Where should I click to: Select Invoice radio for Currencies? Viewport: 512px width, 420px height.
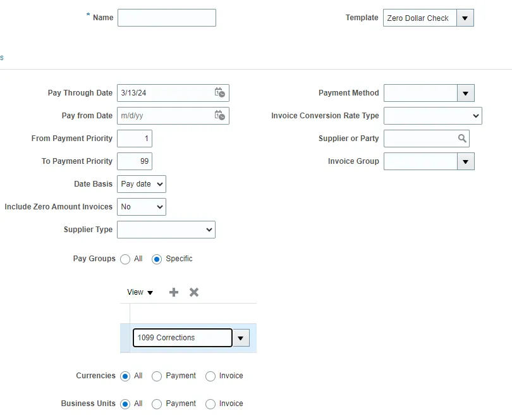[x=210, y=376]
